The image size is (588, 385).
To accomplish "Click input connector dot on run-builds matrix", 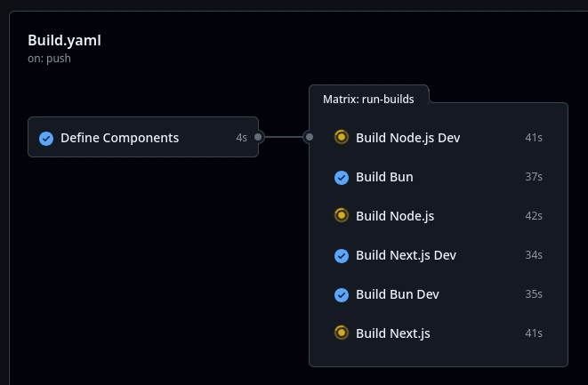I will pyautogui.click(x=310, y=137).
